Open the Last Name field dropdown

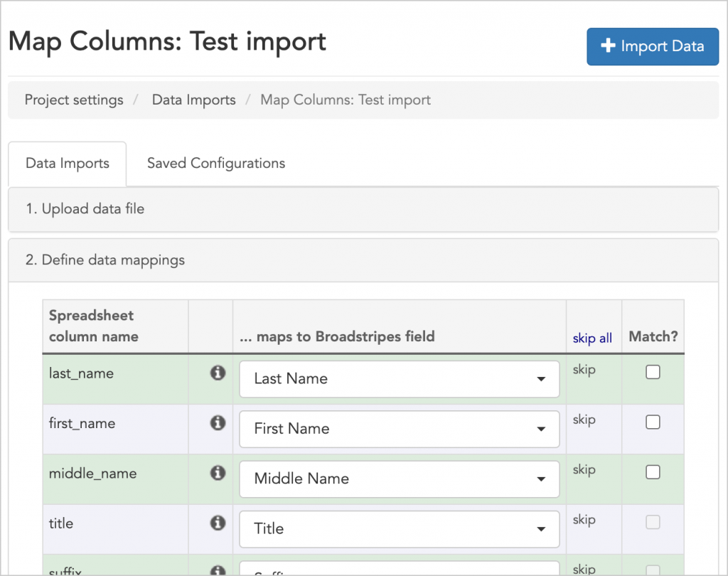(x=399, y=379)
